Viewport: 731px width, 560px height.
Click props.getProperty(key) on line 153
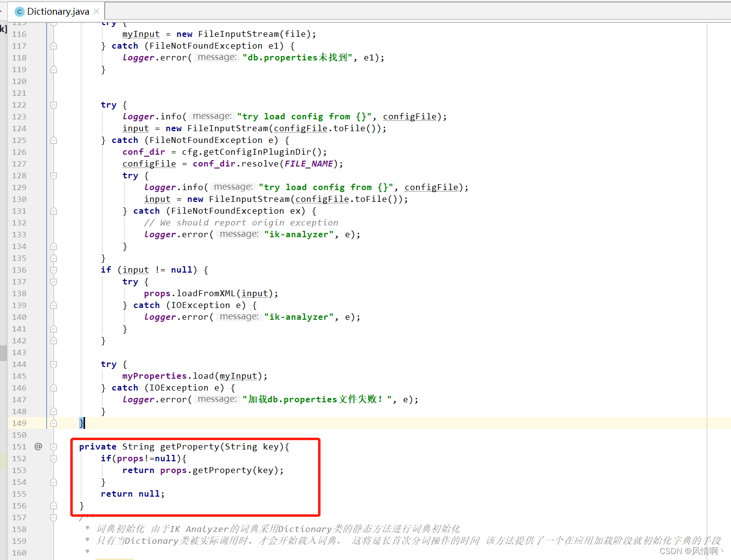click(219, 470)
